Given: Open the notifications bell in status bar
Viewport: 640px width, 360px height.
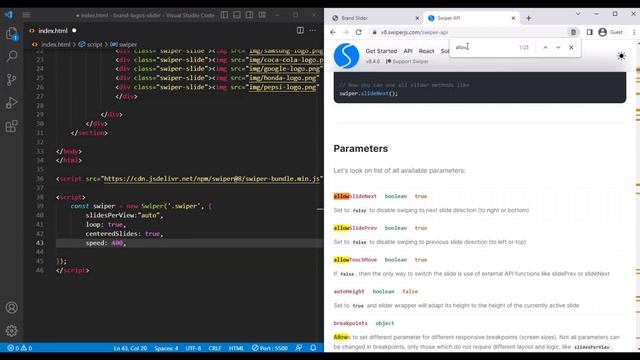Looking at the screenshot, I should pos(313,348).
